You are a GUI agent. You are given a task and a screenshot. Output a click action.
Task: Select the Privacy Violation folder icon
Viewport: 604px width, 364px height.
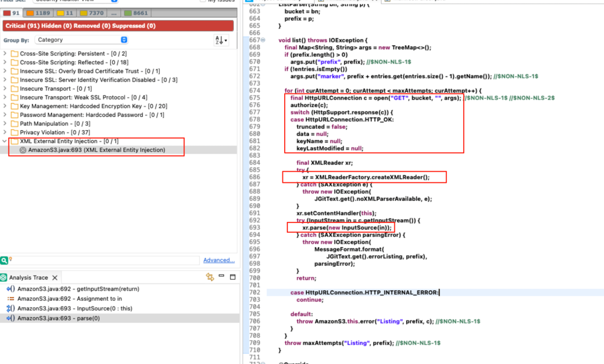[15, 133]
